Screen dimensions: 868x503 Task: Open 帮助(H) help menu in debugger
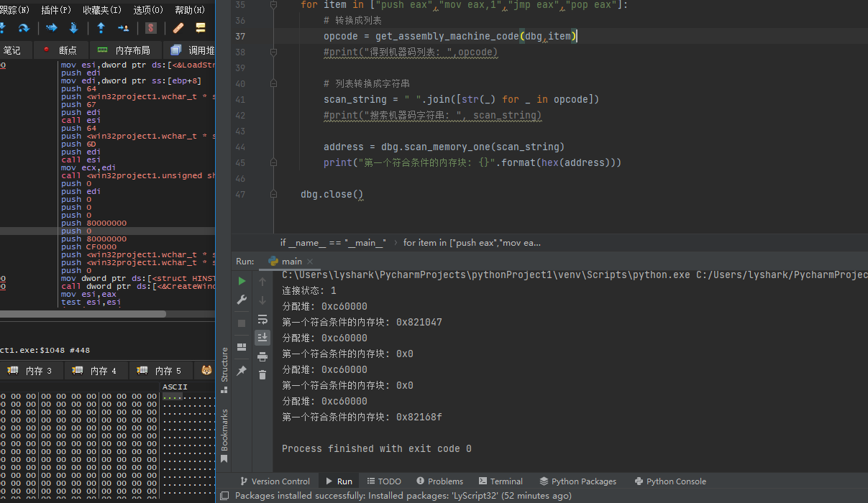(190, 10)
